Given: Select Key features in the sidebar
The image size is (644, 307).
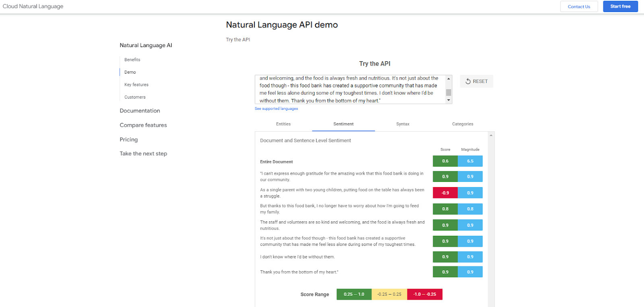Looking at the screenshot, I should pyautogui.click(x=136, y=84).
